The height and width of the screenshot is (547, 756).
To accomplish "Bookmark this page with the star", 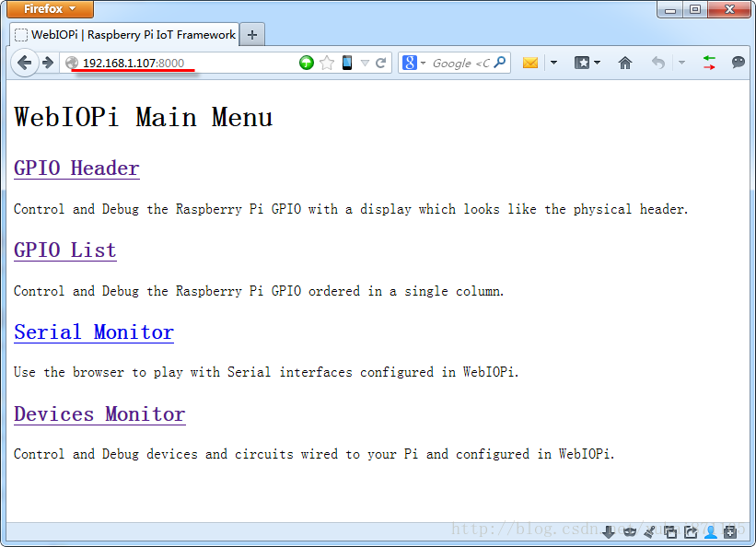I will (x=327, y=63).
